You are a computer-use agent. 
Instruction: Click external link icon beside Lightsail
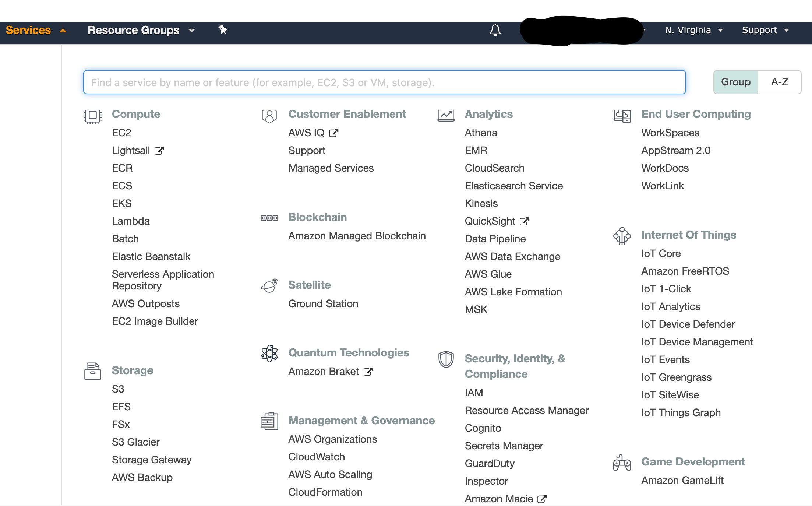click(159, 151)
